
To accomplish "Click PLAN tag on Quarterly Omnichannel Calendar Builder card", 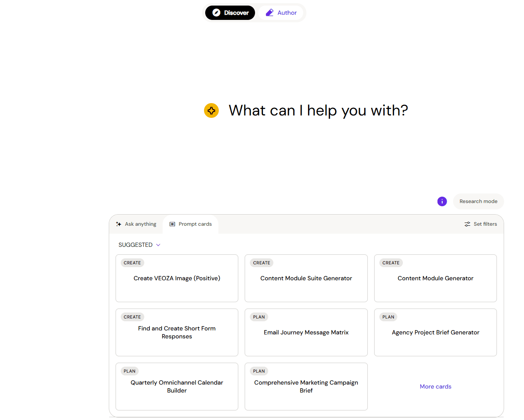I will click(130, 371).
